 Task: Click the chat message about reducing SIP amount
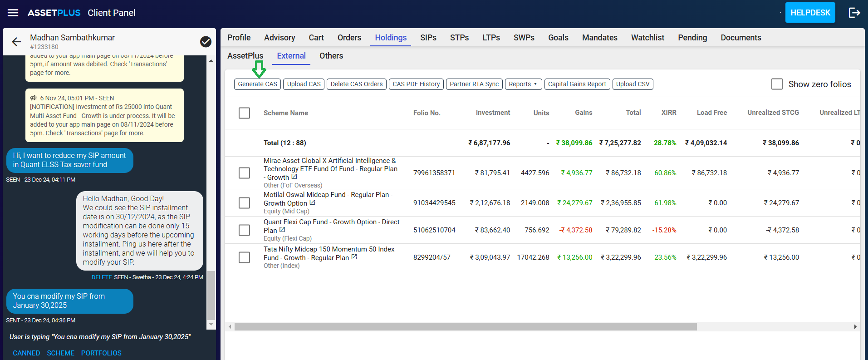(69, 160)
